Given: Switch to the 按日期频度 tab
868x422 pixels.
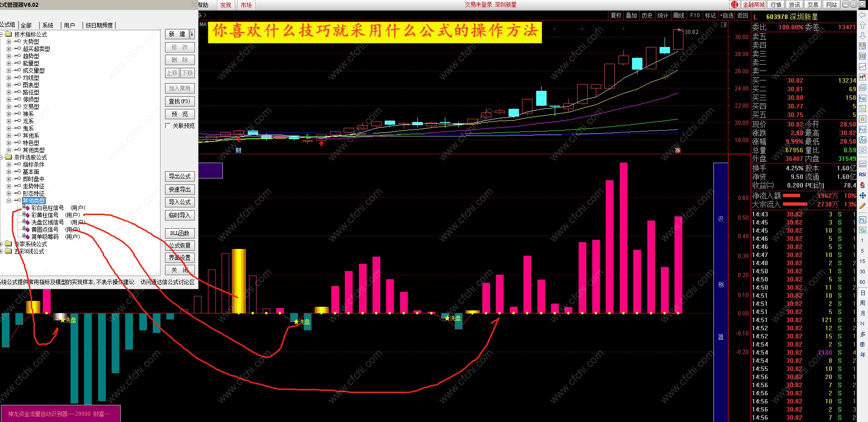Looking at the screenshot, I should click(x=99, y=25).
